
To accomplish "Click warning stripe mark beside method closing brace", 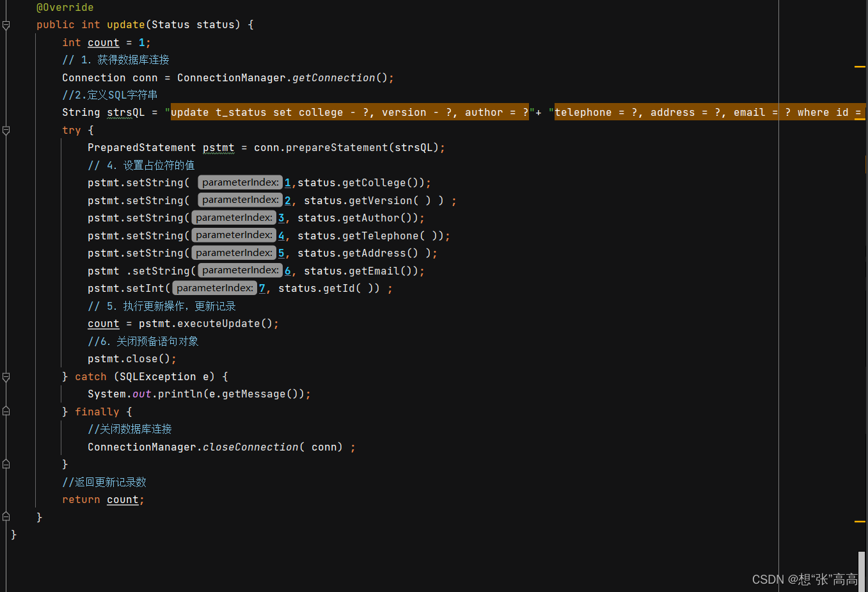I will coord(860,522).
